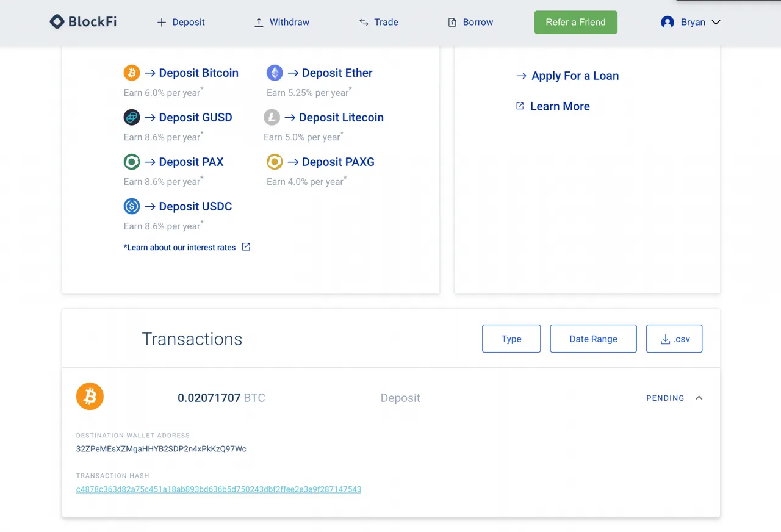Image resolution: width=781 pixels, height=532 pixels.
Task: Open the Withdraw menu in the navbar
Action: pos(281,23)
